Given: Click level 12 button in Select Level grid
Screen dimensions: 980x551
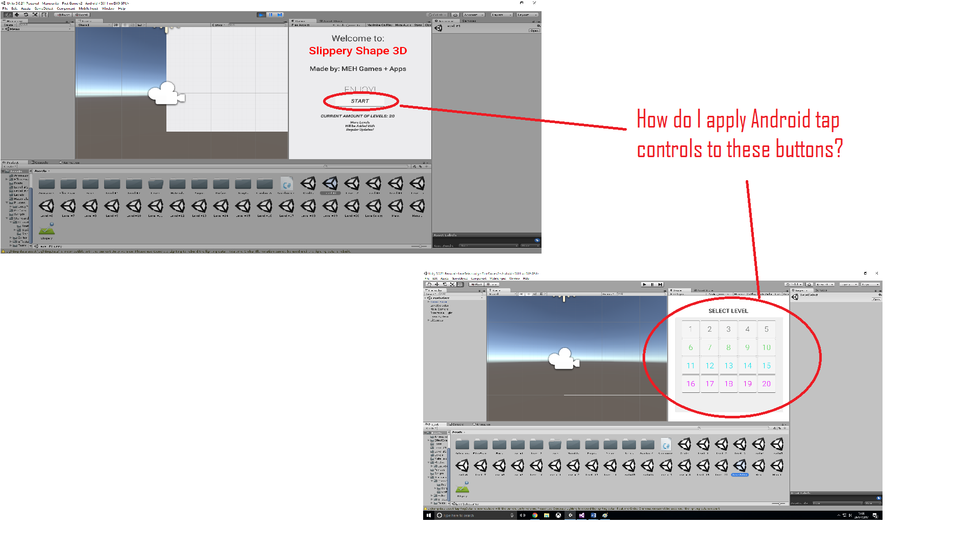Looking at the screenshot, I should 709,366.
